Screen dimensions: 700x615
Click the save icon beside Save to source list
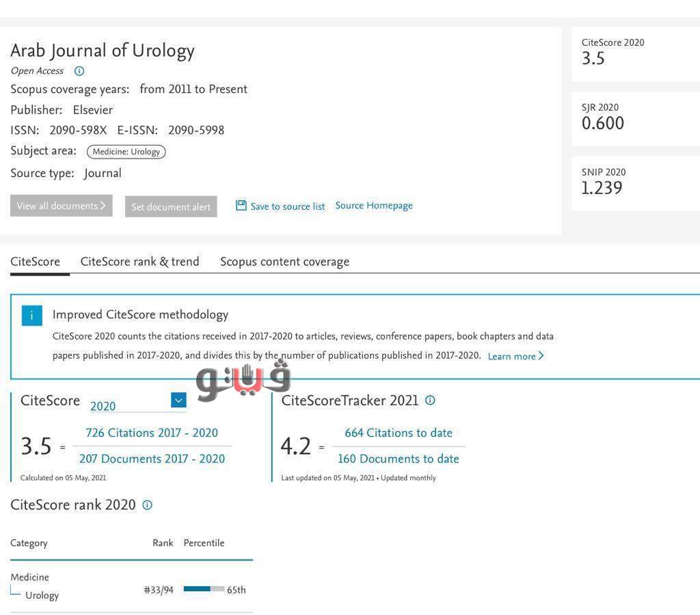click(241, 206)
